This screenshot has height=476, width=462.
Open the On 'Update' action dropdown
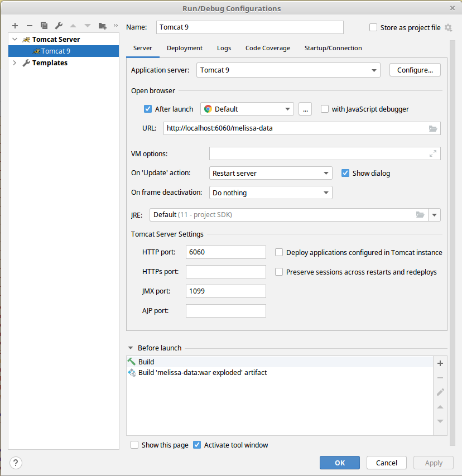coord(271,173)
